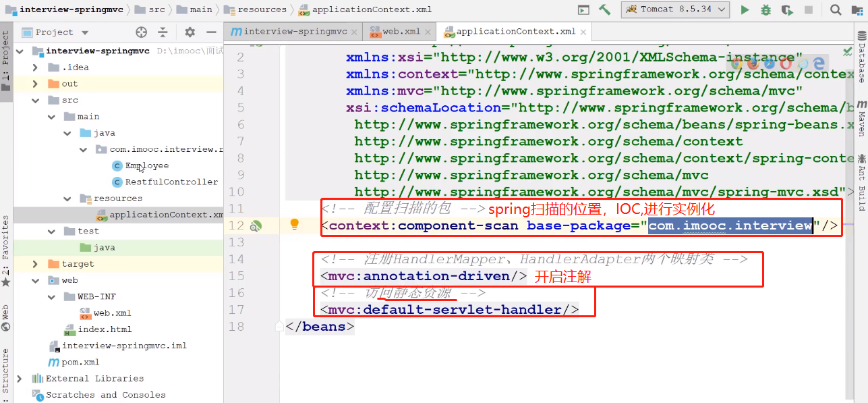Viewport: 868px width, 403px height.
Task: Open Search Everywhere magnifier icon
Action: pyautogui.click(x=836, y=9)
